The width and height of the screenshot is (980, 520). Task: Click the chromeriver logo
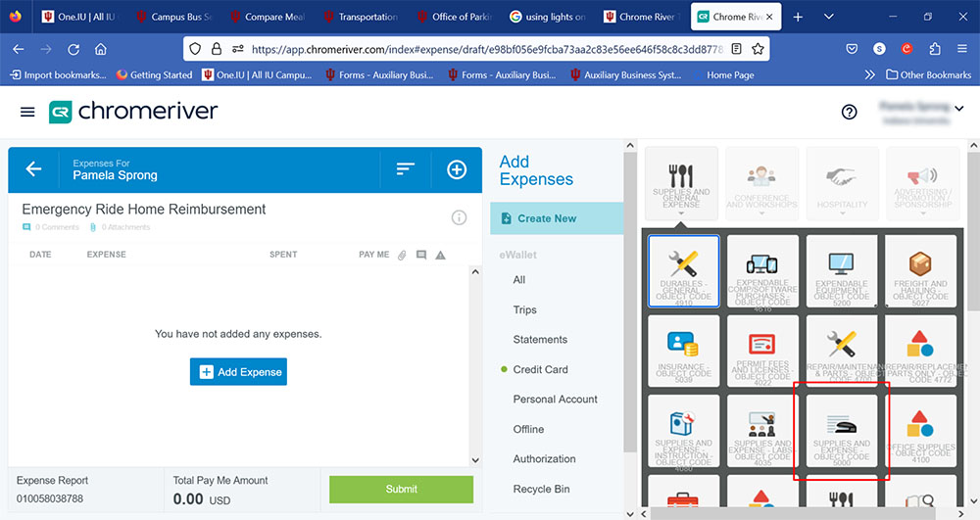133,112
